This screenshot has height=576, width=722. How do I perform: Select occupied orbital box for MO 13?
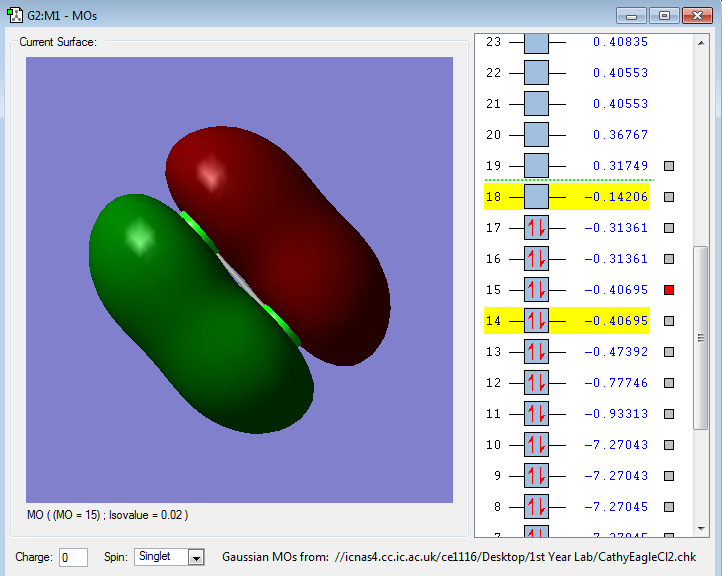point(536,351)
